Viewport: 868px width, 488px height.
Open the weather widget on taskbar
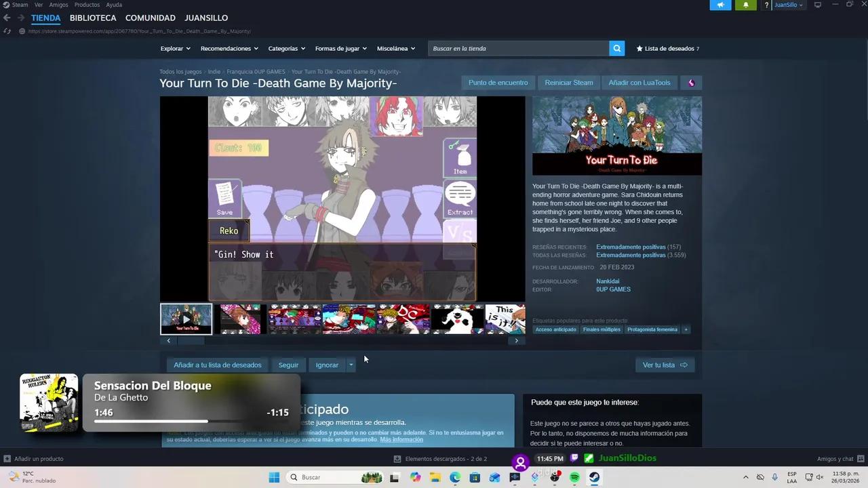click(31, 477)
